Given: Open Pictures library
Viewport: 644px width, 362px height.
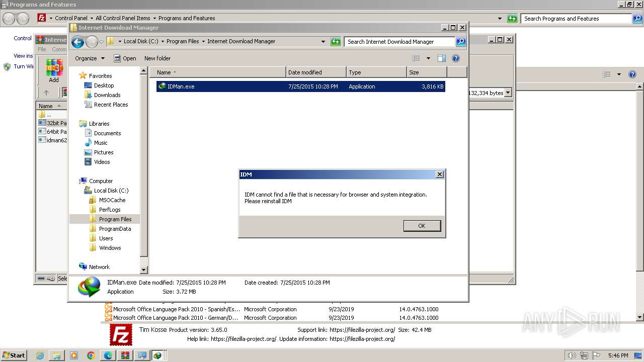Looking at the screenshot, I should (x=104, y=152).
